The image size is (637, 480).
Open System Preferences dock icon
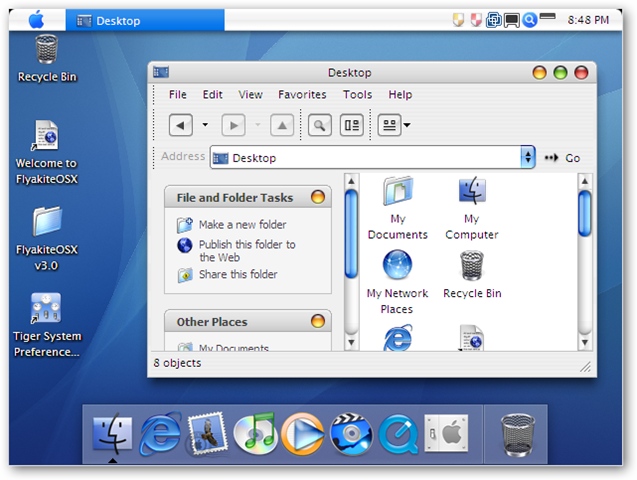tap(446, 433)
